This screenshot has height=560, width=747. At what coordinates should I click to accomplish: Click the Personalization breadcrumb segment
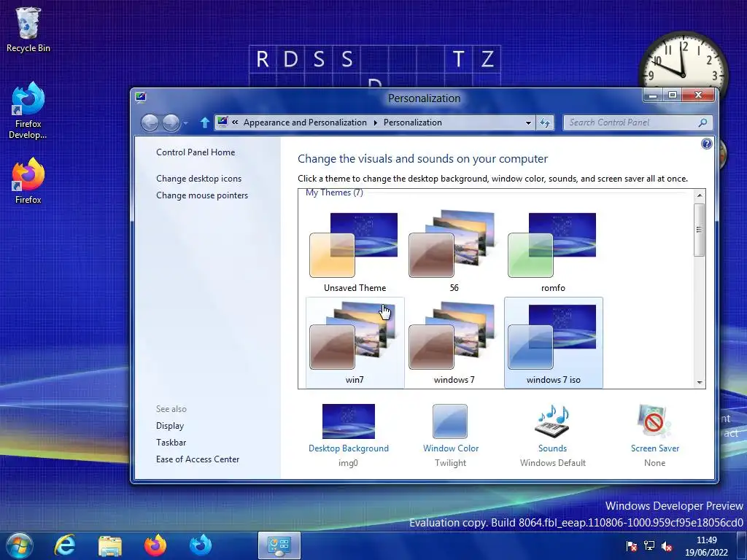click(413, 122)
